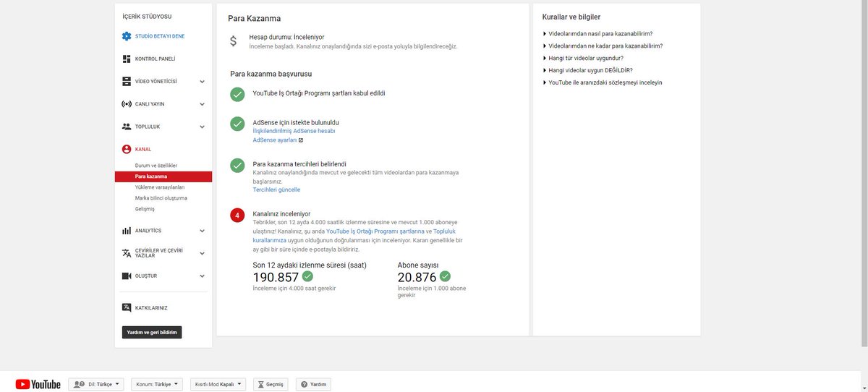Screen dimensions: 868x392
Task: Expand Topluluk menu chevron
Action: click(x=203, y=127)
